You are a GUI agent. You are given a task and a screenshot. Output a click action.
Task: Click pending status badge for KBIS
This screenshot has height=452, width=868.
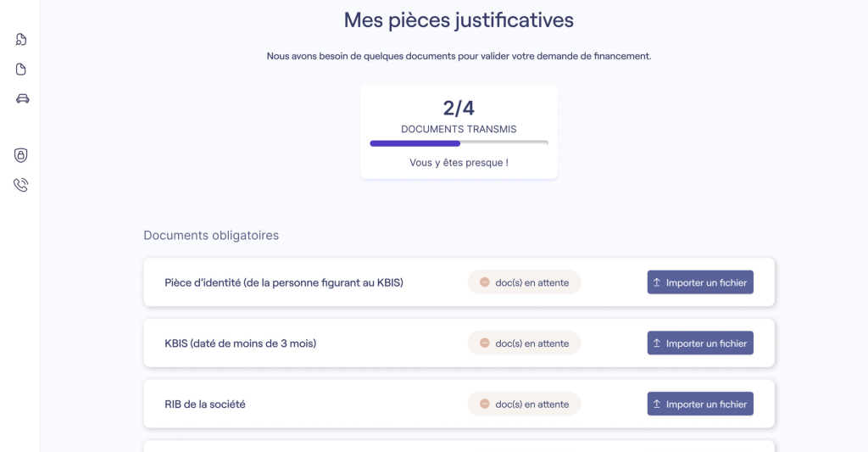[x=524, y=343]
